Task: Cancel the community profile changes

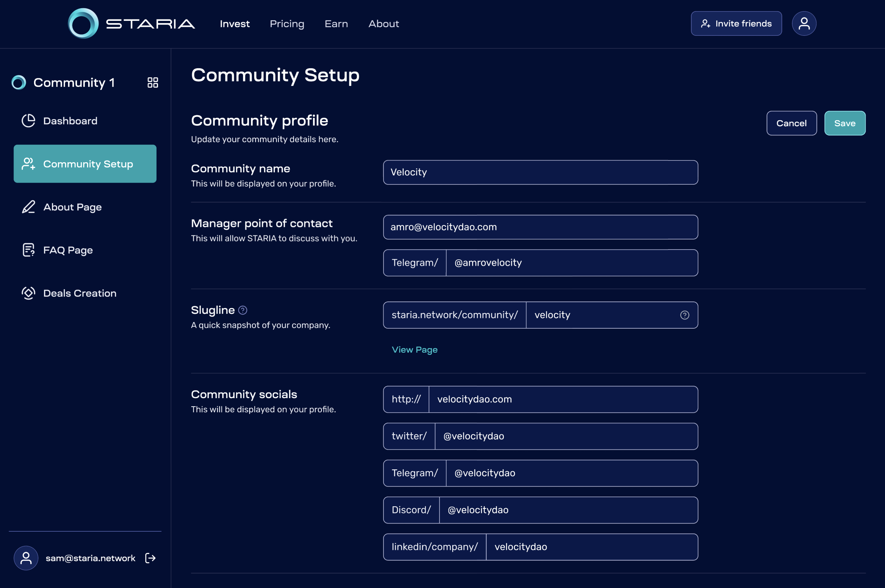Action: (791, 123)
